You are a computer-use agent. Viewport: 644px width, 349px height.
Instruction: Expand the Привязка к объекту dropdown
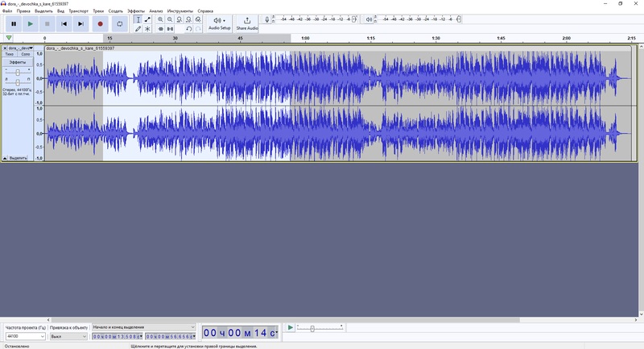pos(68,336)
